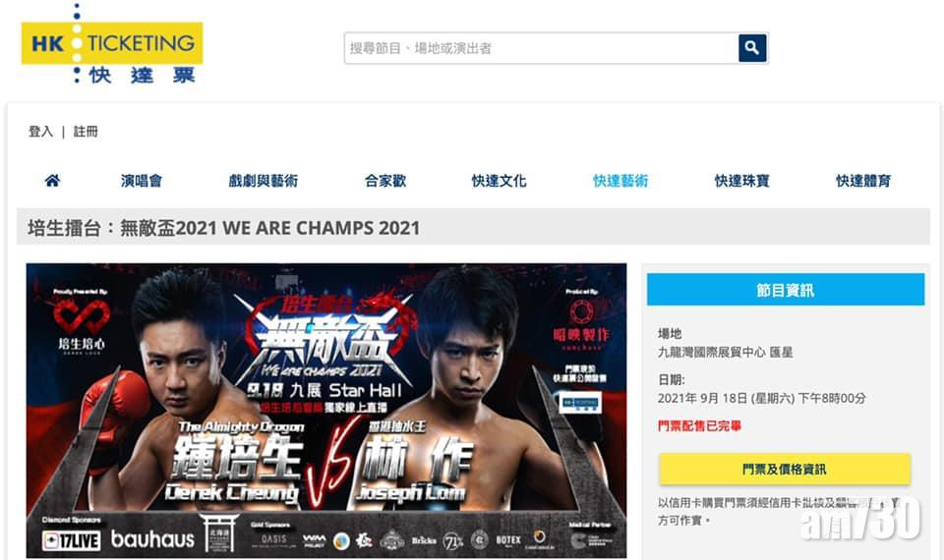The image size is (944, 560).
Task: Open the 演唱會 menu item
Action: 142,181
